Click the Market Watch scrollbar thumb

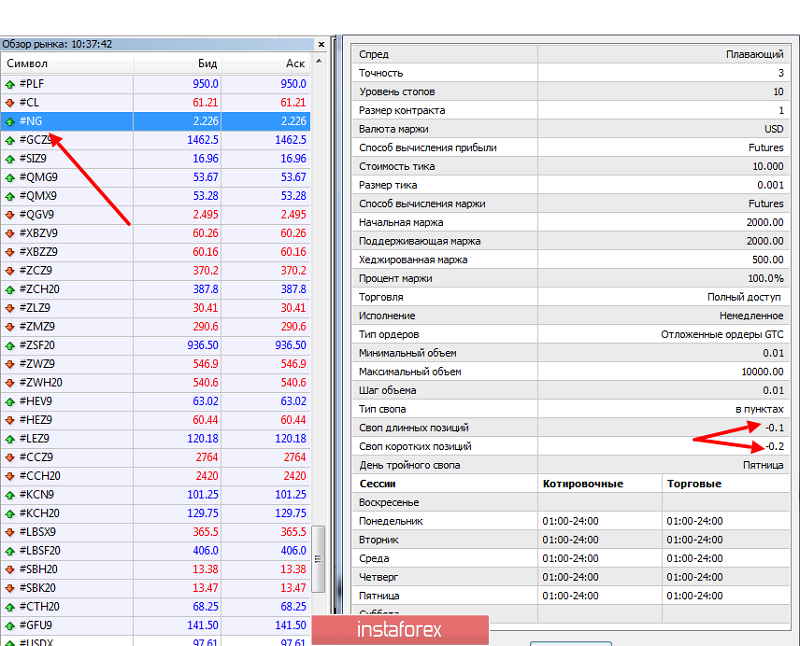tap(318, 559)
